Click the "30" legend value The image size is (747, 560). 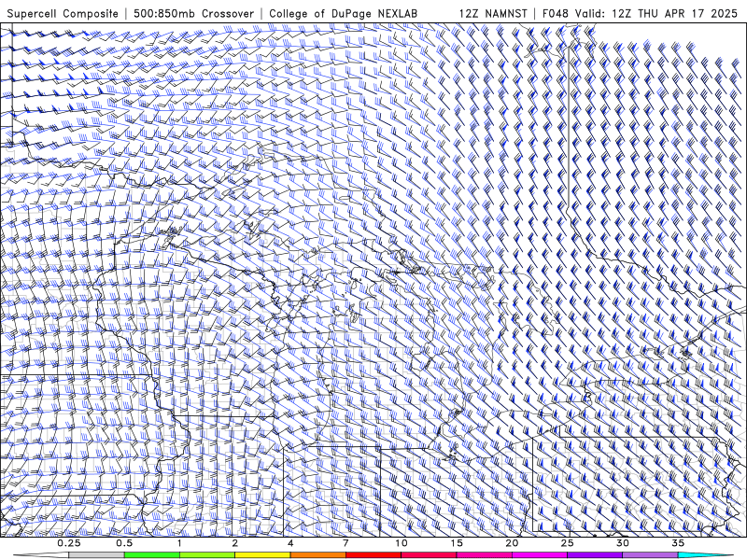click(x=623, y=543)
